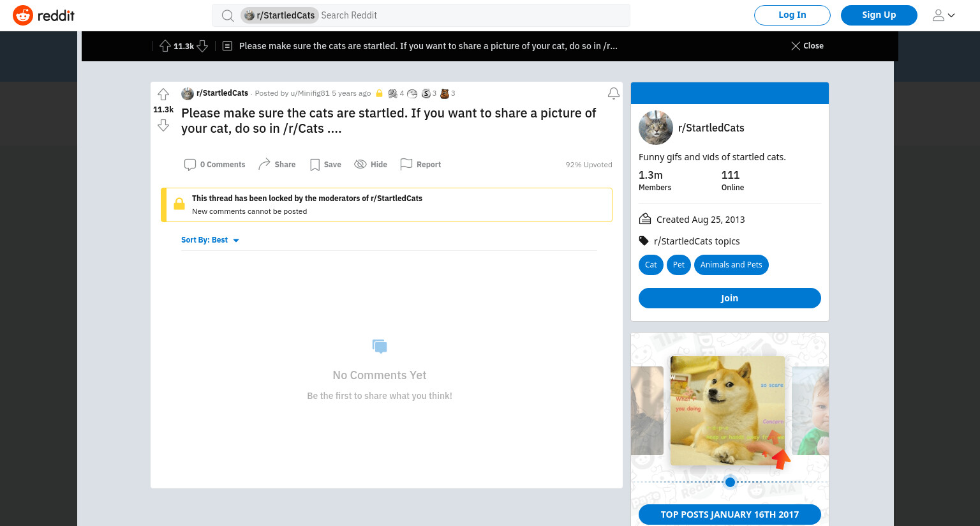
Task: Click the '92% Upvoted' text
Action: (x=589, y=165)
